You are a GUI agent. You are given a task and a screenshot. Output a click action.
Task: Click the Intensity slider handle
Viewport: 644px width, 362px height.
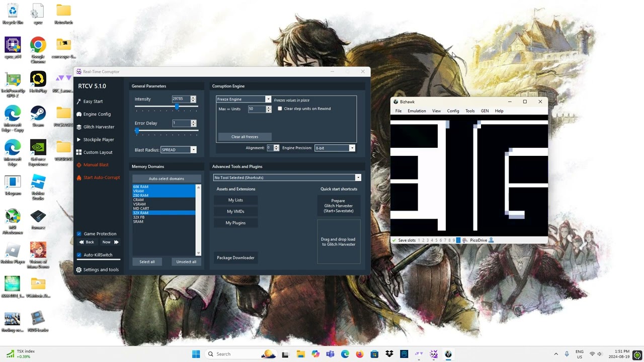click(177, 108)
